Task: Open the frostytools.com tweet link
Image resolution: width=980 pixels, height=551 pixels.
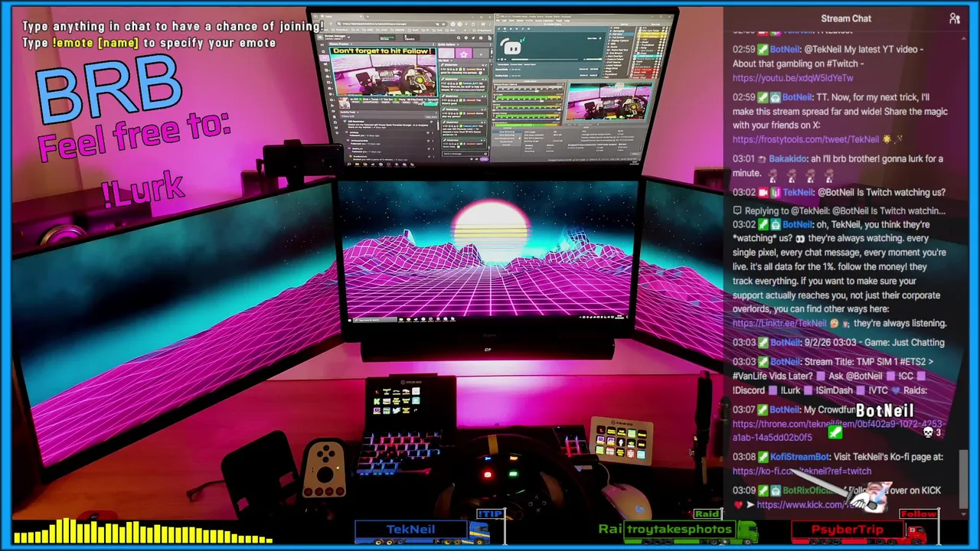Action: coord(805,140)
